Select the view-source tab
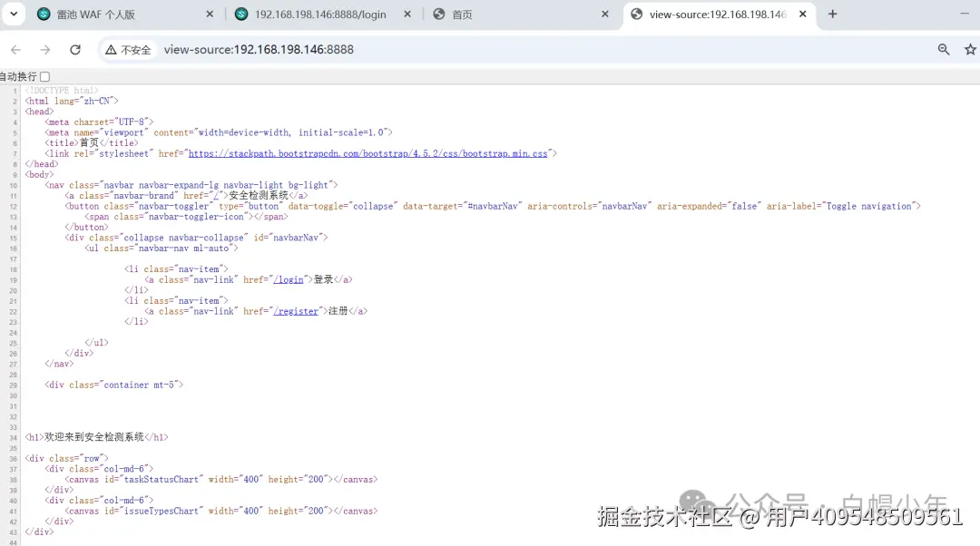This screenshot has width=980, height=546. [x=720, y=15]
